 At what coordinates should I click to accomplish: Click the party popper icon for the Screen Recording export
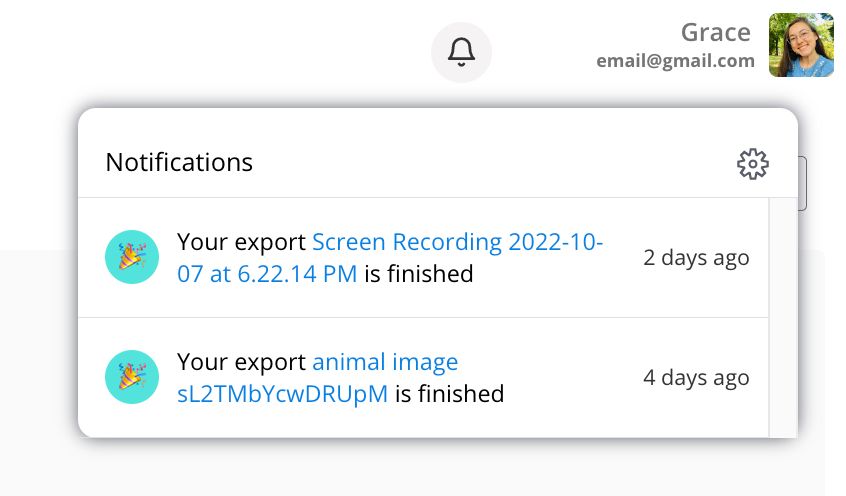(132, 257)
